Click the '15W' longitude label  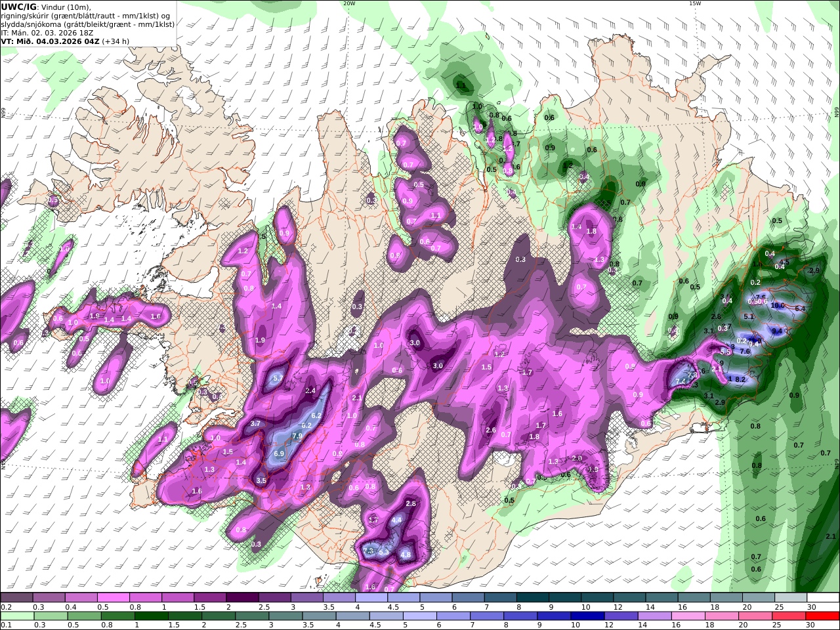pyautogui.click(x=695, y=3)
